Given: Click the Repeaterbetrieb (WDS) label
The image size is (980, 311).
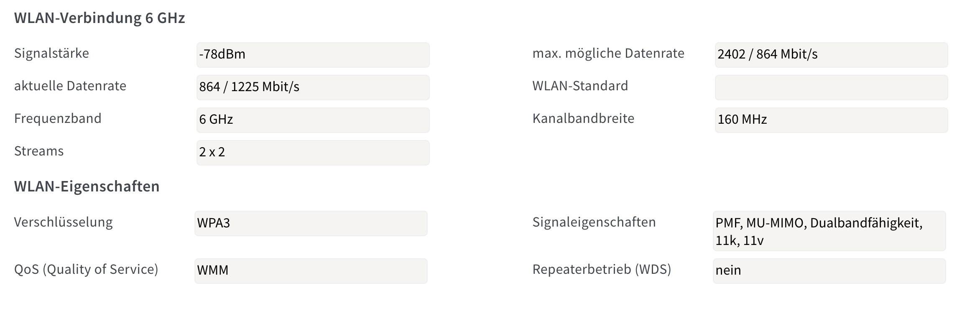Looking at the screenshot, I should pyautogui.click(x=602, y=270).
